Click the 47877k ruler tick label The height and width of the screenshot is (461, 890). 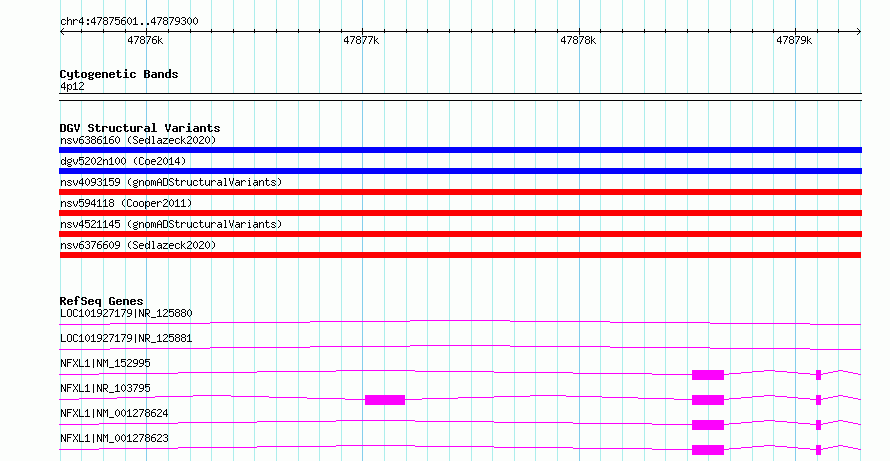pos(361,40)
